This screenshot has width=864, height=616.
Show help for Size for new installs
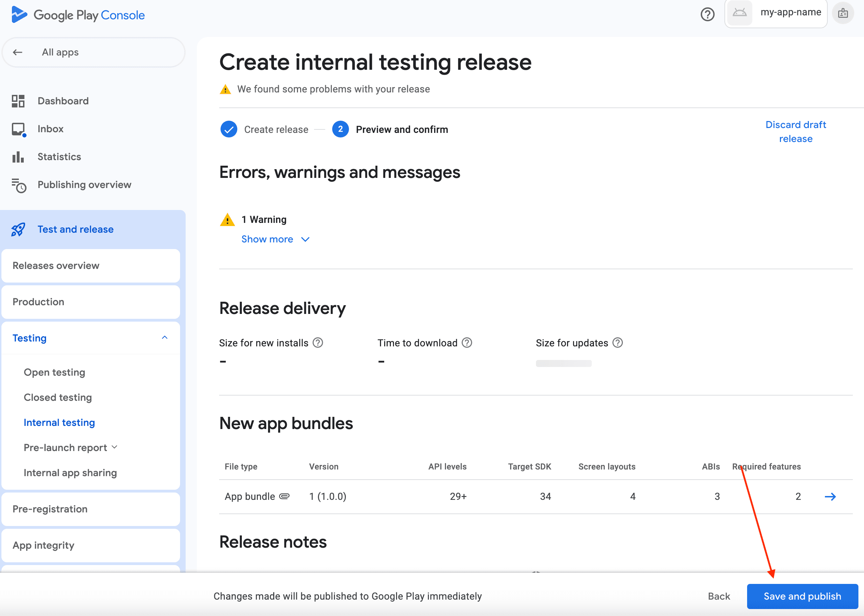(x=318, y=343)
